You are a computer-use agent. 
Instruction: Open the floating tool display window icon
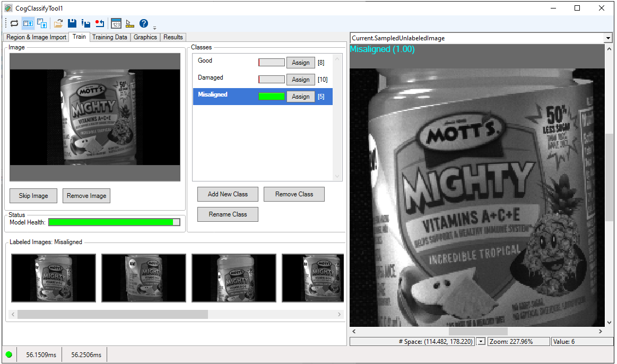42,23
